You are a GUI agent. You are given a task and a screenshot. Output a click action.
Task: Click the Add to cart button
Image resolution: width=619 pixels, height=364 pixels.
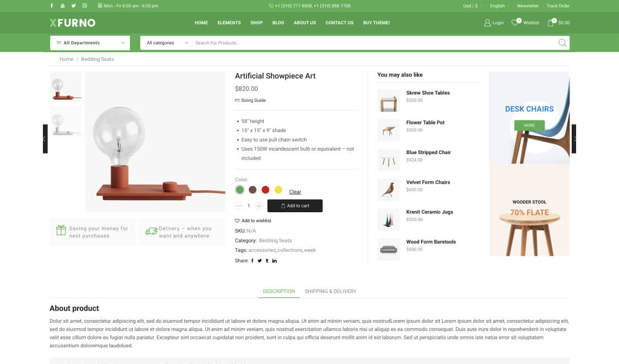click(x=295, y=206)
